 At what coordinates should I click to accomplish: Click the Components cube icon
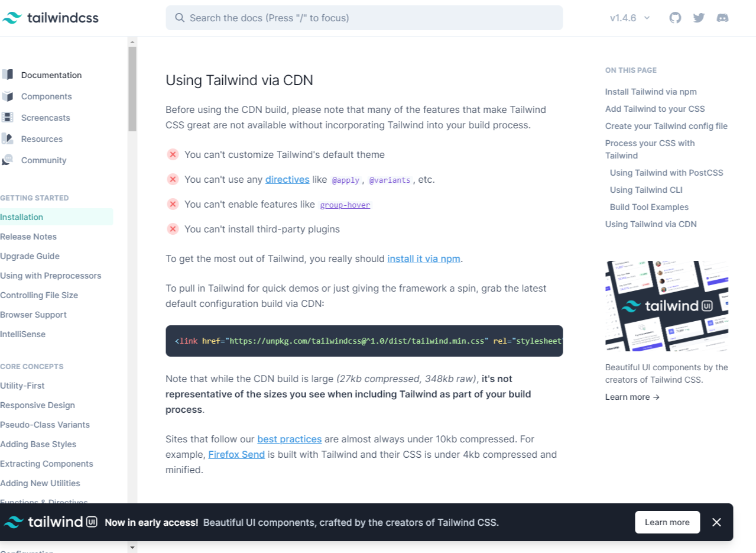coord(7,96)
